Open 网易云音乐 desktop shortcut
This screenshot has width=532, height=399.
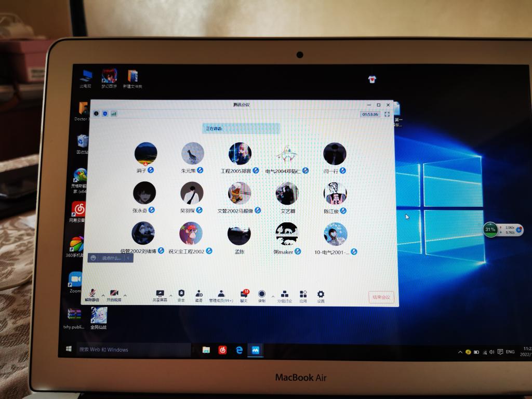[78, 212]
